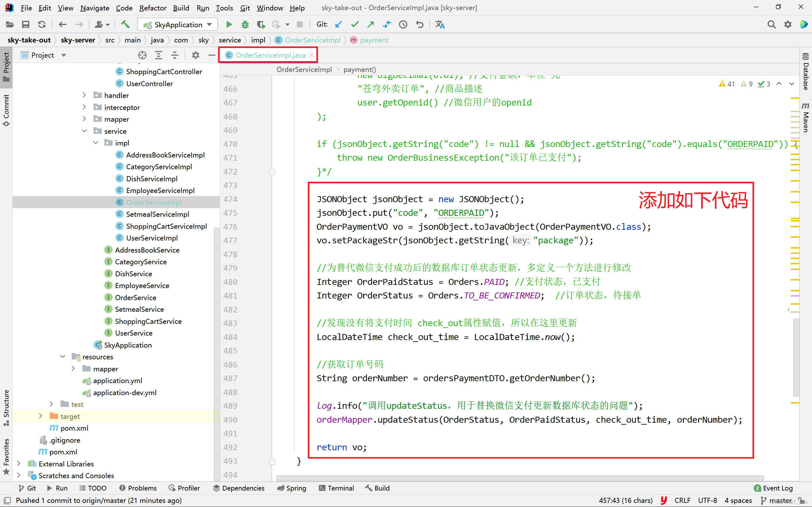Collapse all in Project panel

tap(175, 55)
